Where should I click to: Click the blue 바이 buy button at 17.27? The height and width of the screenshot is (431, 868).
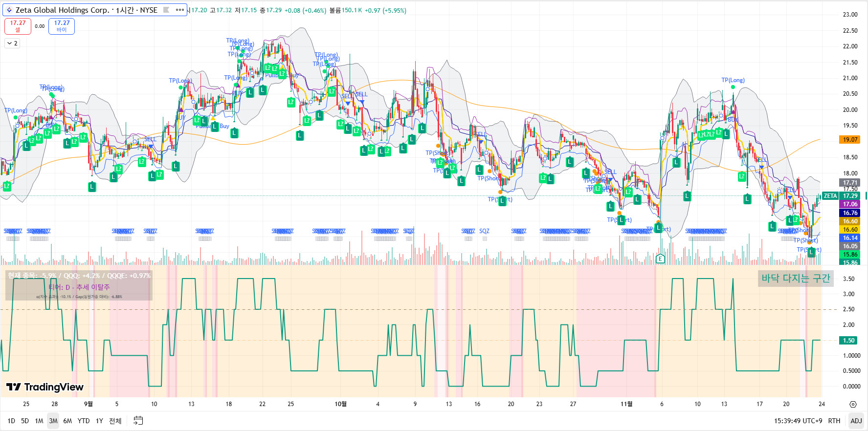[62, 26]
